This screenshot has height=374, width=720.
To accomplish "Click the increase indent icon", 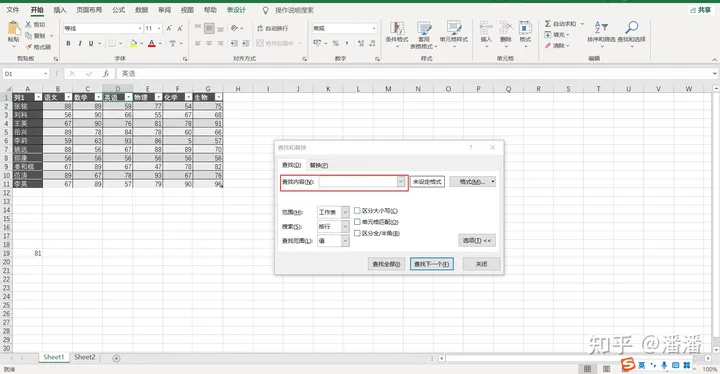I will click(x=245, y=43).
